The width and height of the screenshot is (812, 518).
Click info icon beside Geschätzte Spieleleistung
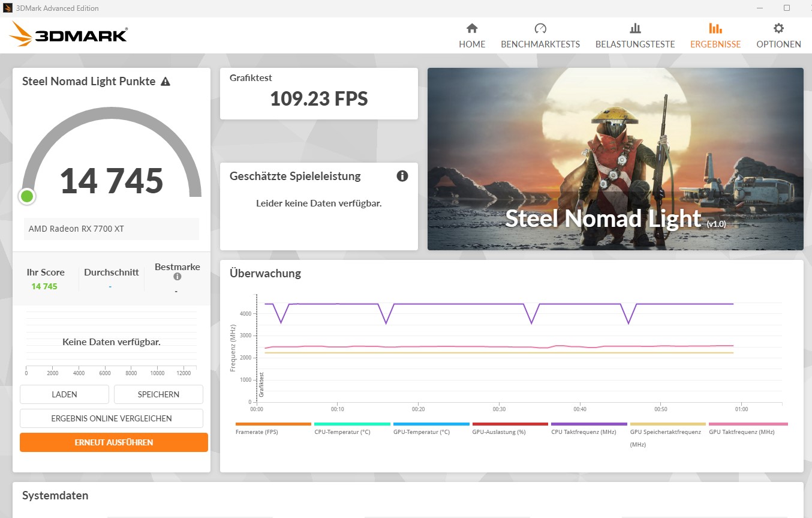[402, 176]
